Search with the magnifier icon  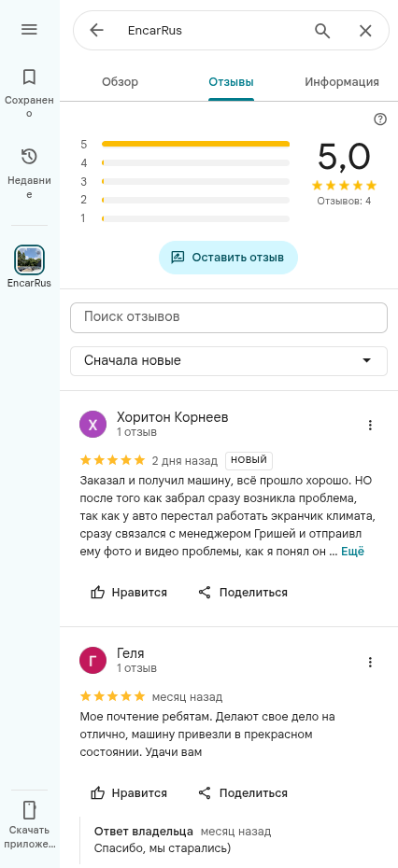coord(322,31)
